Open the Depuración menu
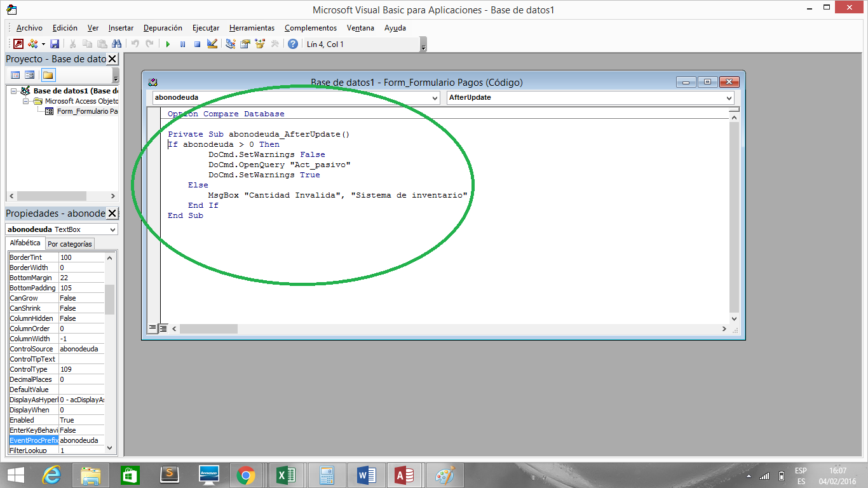 coord(163,28)
